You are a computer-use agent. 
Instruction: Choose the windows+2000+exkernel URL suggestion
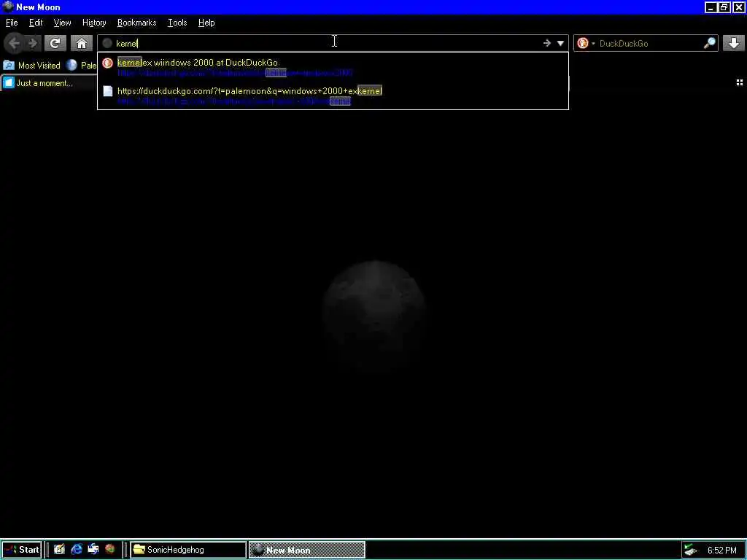tap(333, 96)
